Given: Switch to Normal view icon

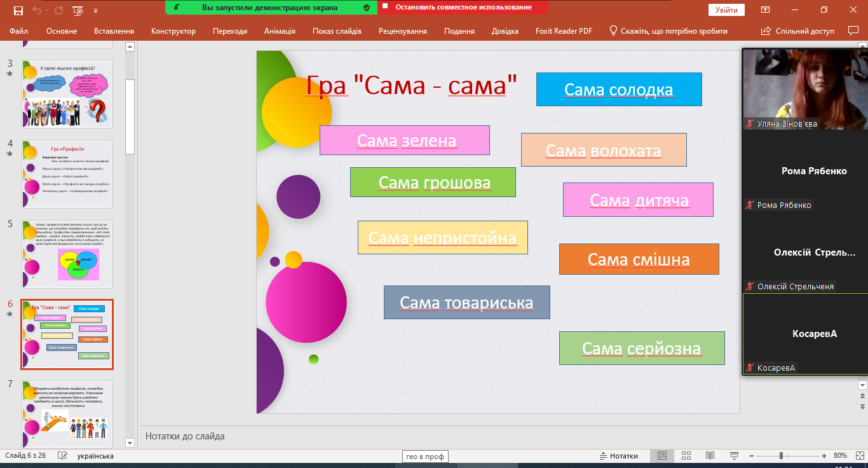Looking at the screenshot, I should (662, 455).
